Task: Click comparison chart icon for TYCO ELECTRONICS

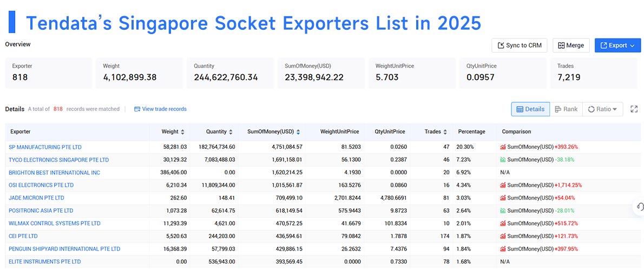Action: 503,160
